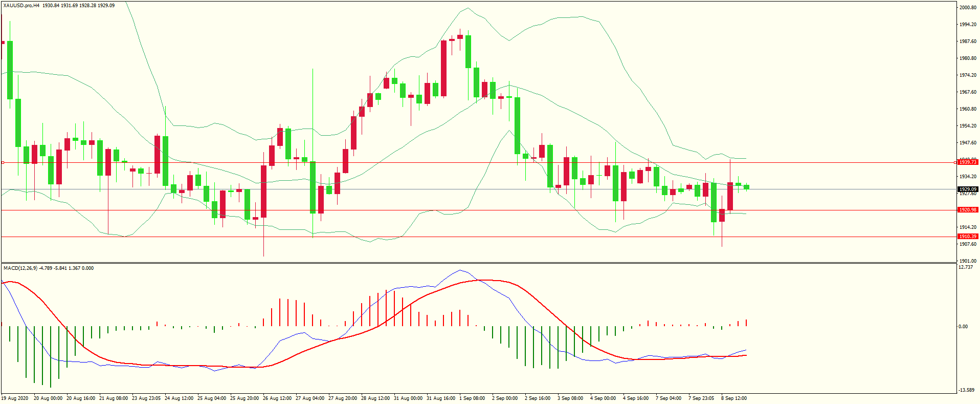This screenshot has width=980, height=404.
Task: Click the 24 Aug 12:00 time label
Action: click(179, 398)
